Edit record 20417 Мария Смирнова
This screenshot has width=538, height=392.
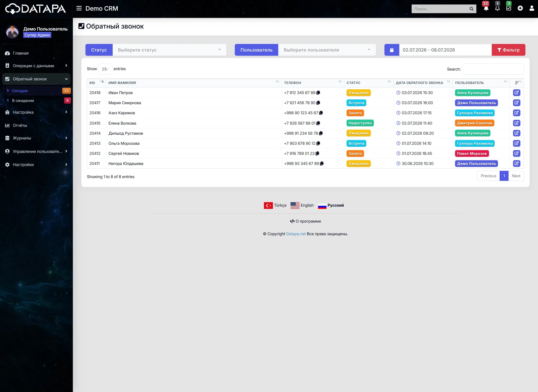click(516, 103)
